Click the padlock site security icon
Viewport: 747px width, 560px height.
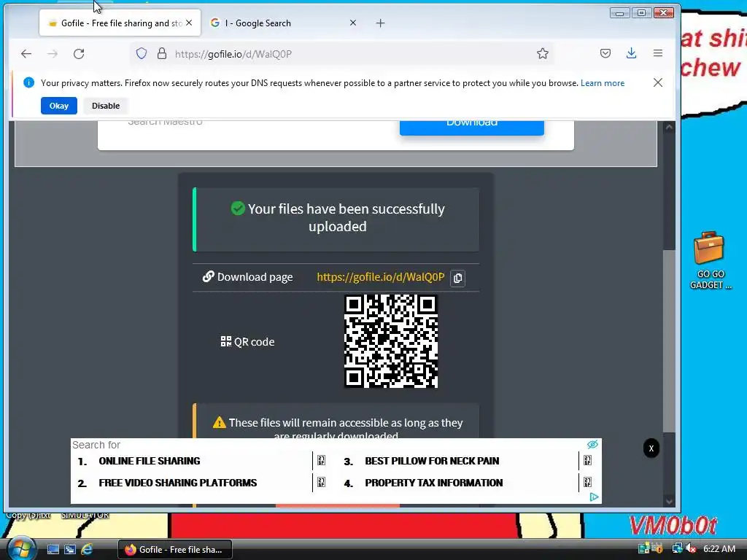[x=162, y=53]
